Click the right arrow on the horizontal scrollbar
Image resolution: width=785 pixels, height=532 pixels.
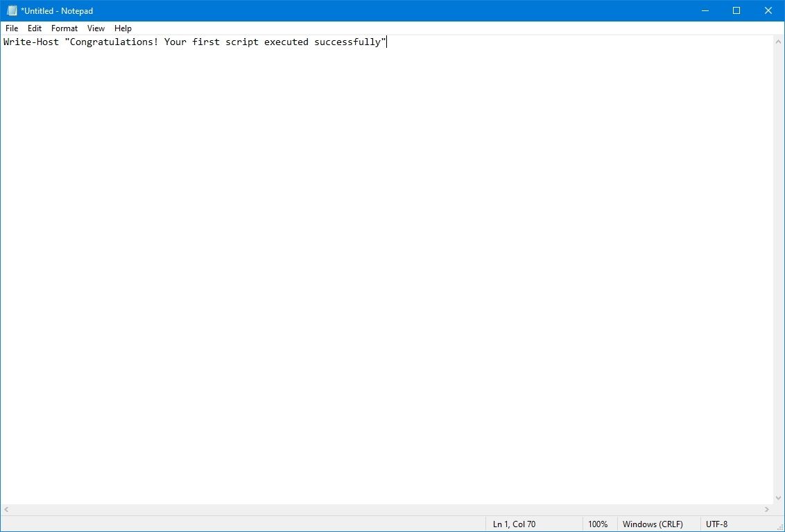coord(768,509)
